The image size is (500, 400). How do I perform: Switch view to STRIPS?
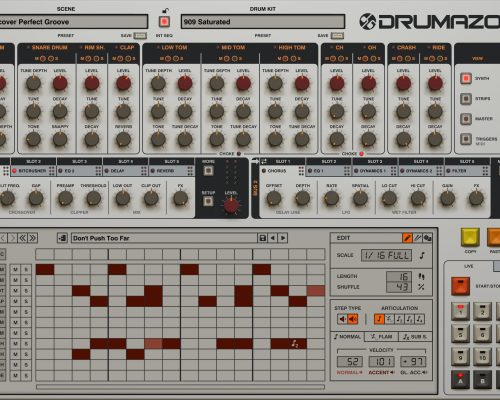466,99
